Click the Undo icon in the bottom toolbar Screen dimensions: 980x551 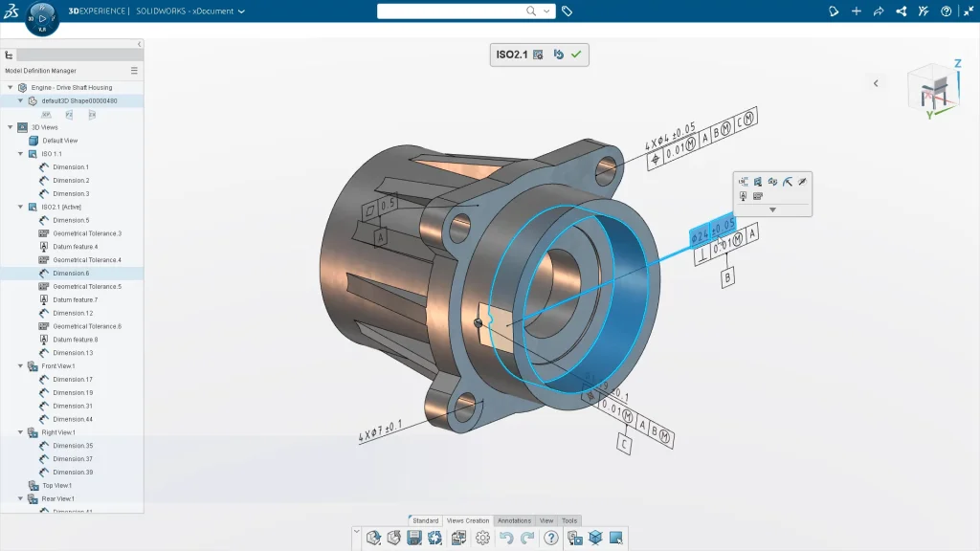coord(508,538)
